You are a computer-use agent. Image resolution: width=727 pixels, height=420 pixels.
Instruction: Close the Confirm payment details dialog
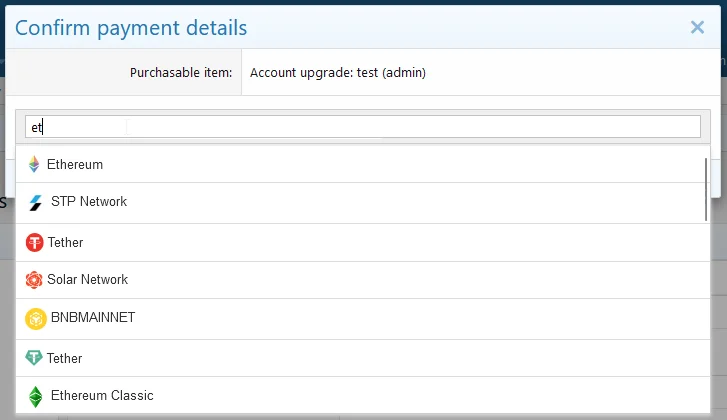click(x=697, y=28)
